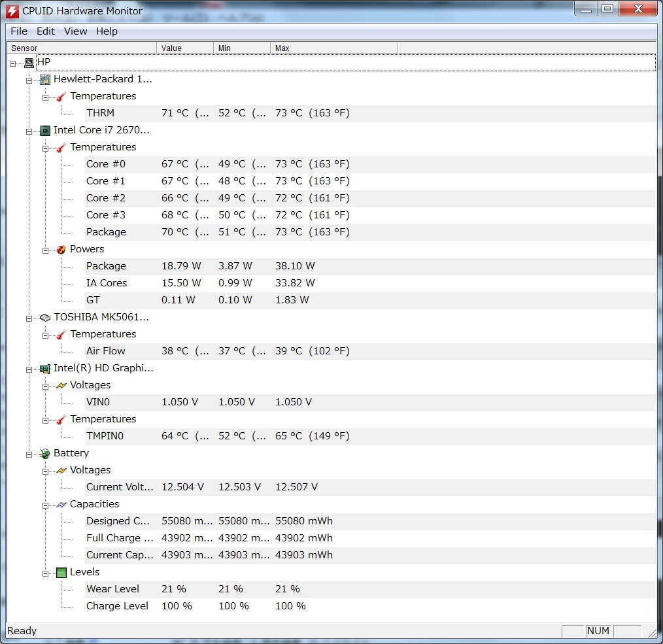This screenshot has height=644, width=663.
Task: Click the Max column header
Action: point(333,48)
